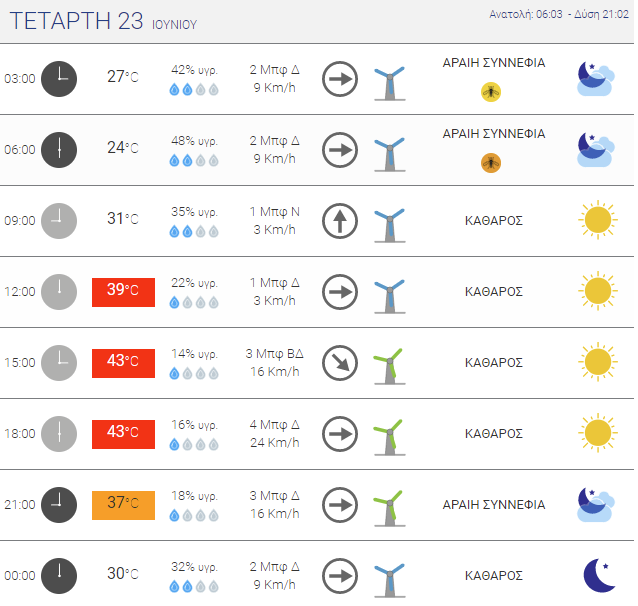Click the sun icon at 12:00
The height and width of the screenshot is (606, 638).
tap(598, 291)
